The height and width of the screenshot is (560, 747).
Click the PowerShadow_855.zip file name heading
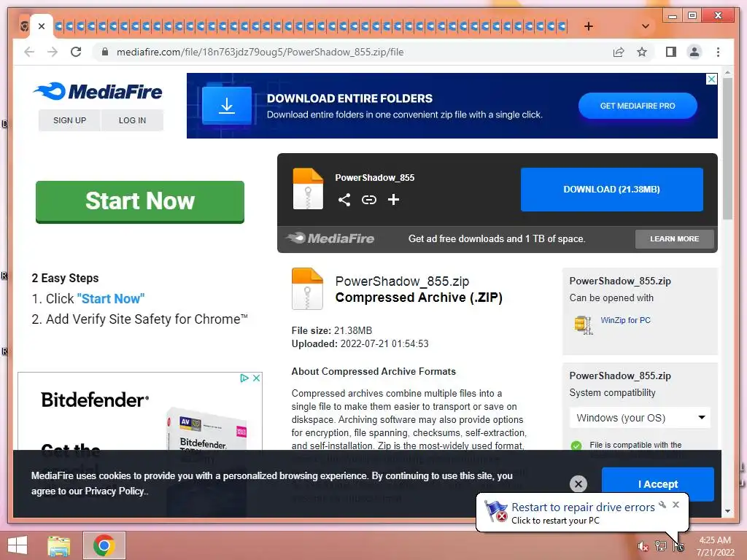click(402, 281)
